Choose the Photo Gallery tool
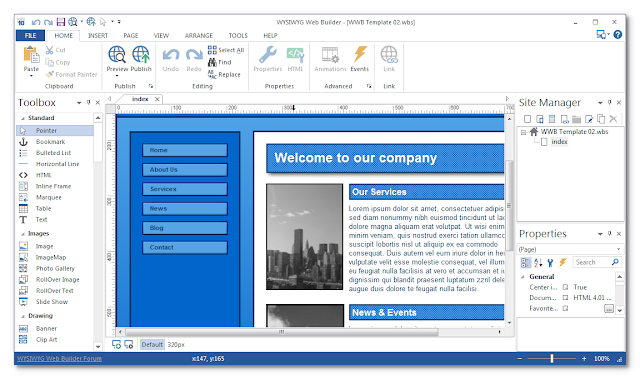640x379 pixels. tap(55, 268)
